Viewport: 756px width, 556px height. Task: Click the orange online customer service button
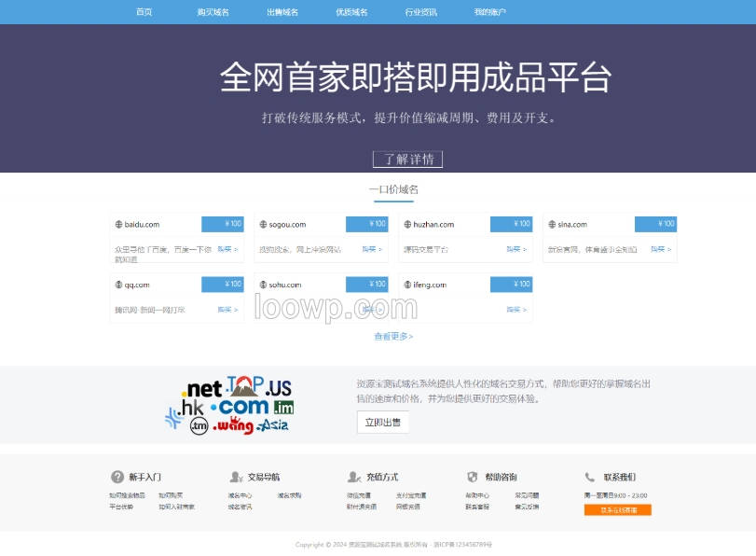[618, 510]
